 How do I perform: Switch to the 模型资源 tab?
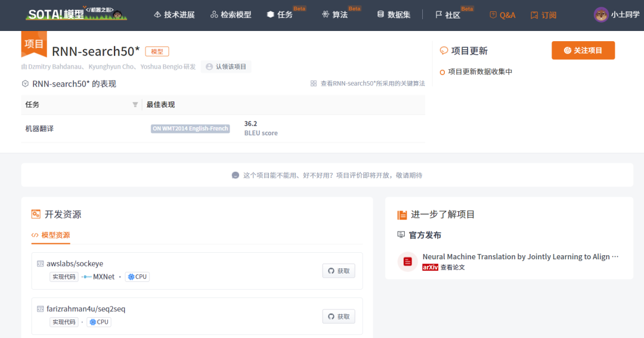[x=51, y=235]
